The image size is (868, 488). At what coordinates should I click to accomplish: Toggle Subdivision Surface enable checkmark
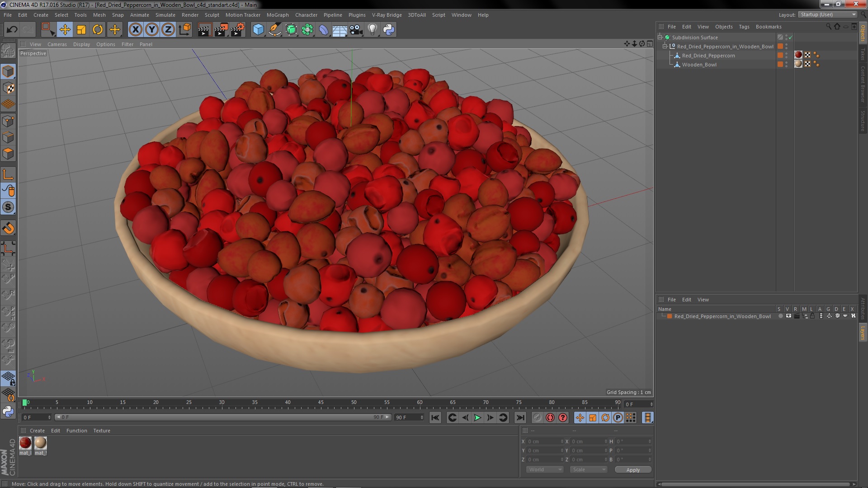click(791, 38)
